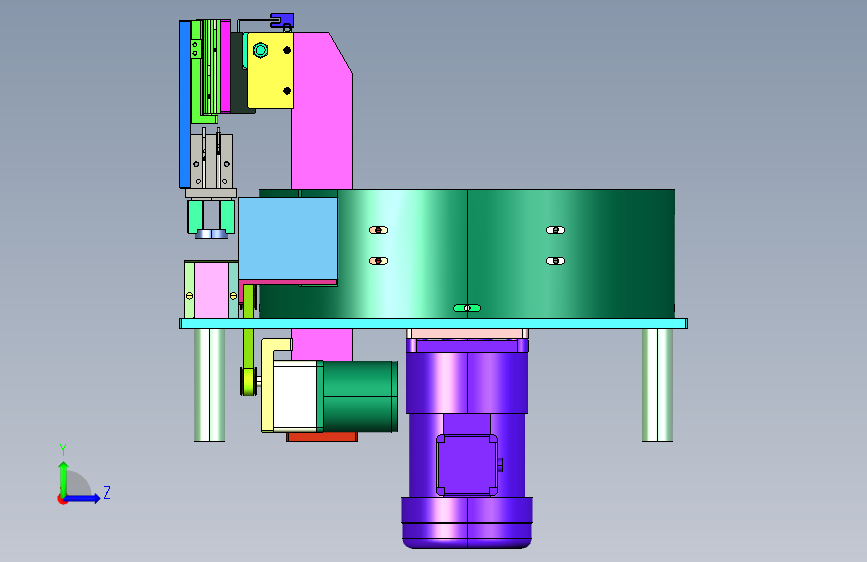867x562 pixels.
Task: Select the magenta column section below the plate
Action: (322, 345)
